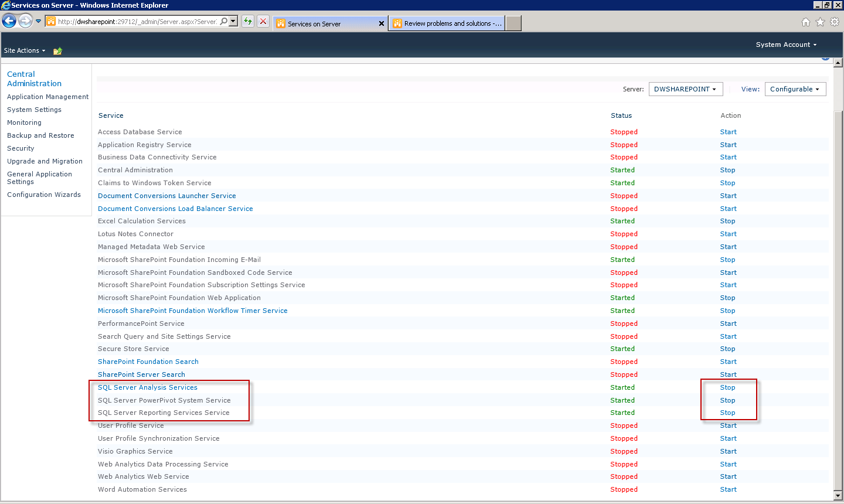The height and width of the screenshot is (504, 844).
Task: Stop the Secure Store Service
Action: (x=728, y=349)
